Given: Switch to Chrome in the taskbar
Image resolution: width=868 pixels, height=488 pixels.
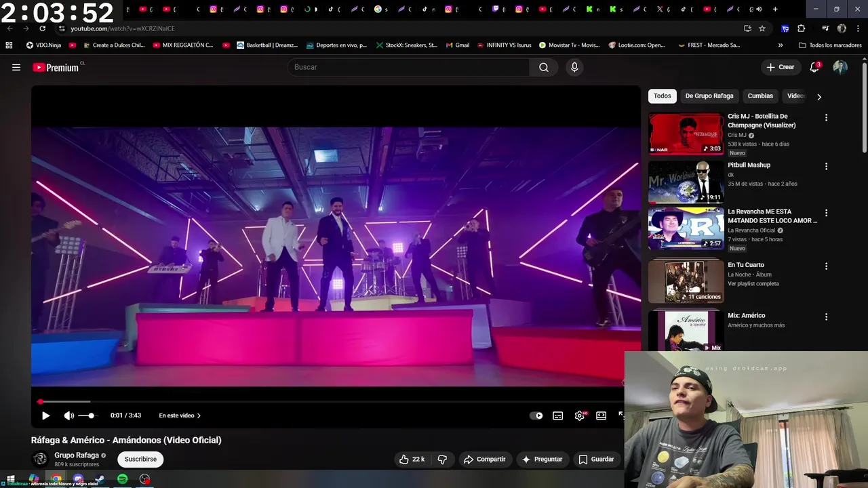Looking at the screenshot, I should point(56,479).
